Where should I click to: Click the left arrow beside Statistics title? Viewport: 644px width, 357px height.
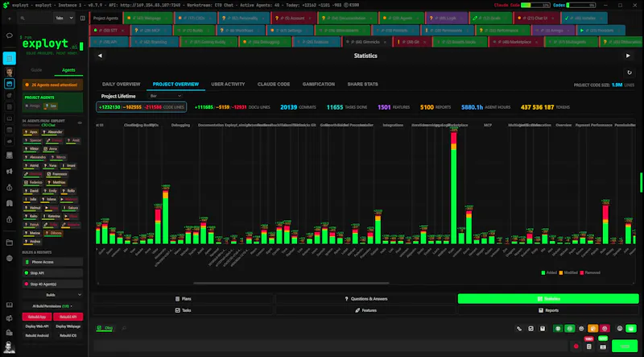click(100, 56)
